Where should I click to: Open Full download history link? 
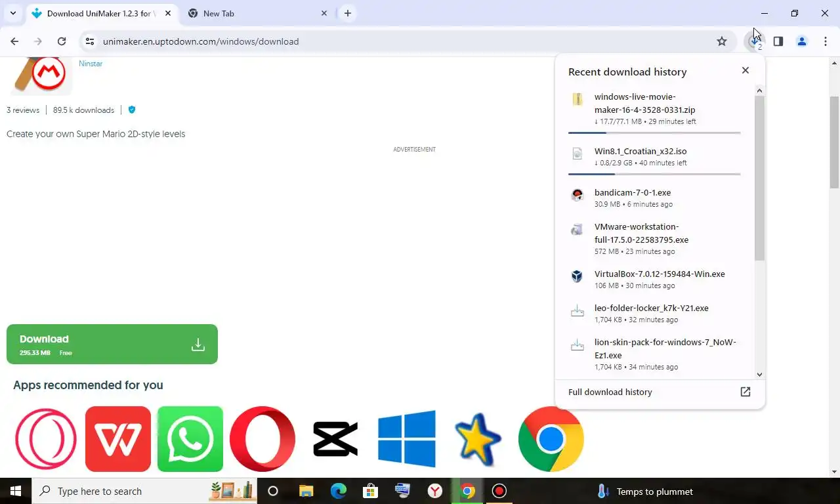(610, 392)
